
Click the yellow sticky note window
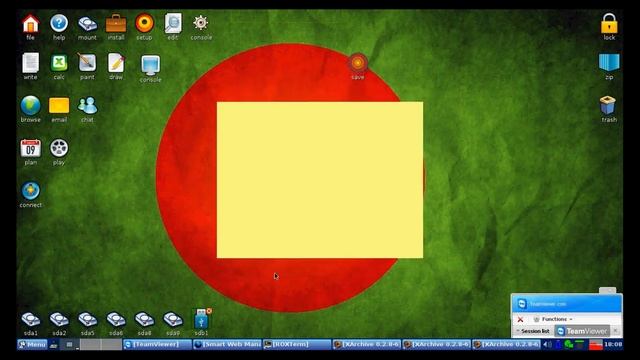click(x=320, y=180)
